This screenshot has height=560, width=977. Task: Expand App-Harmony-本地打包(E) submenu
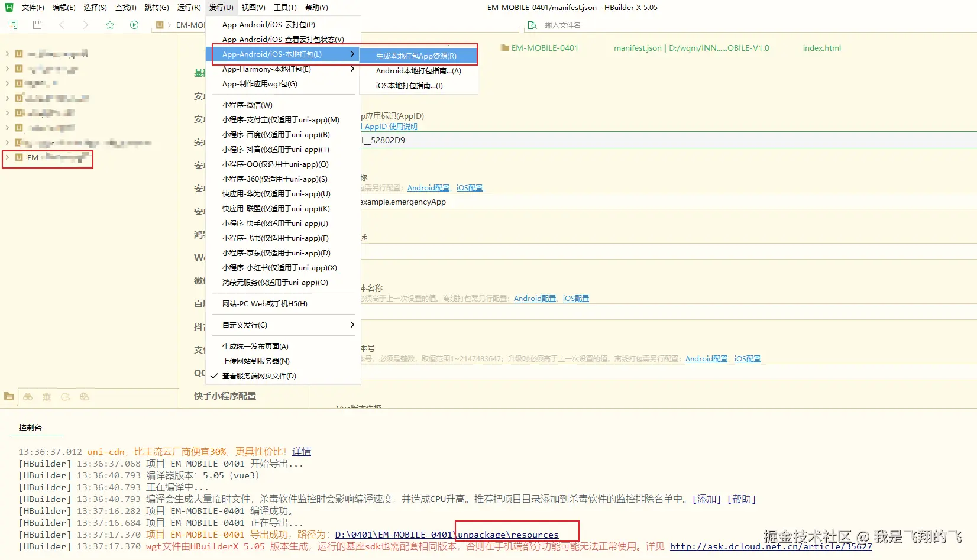283,69
